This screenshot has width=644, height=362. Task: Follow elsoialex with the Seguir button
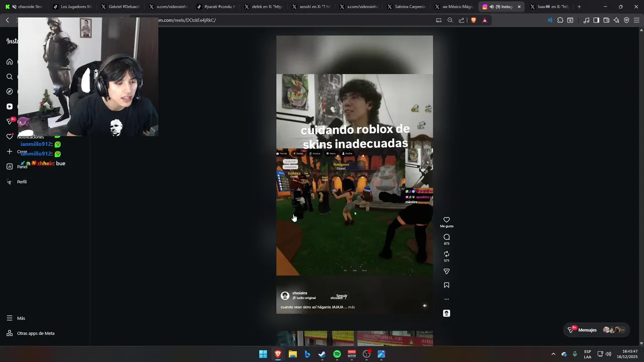tap(342, 296)
